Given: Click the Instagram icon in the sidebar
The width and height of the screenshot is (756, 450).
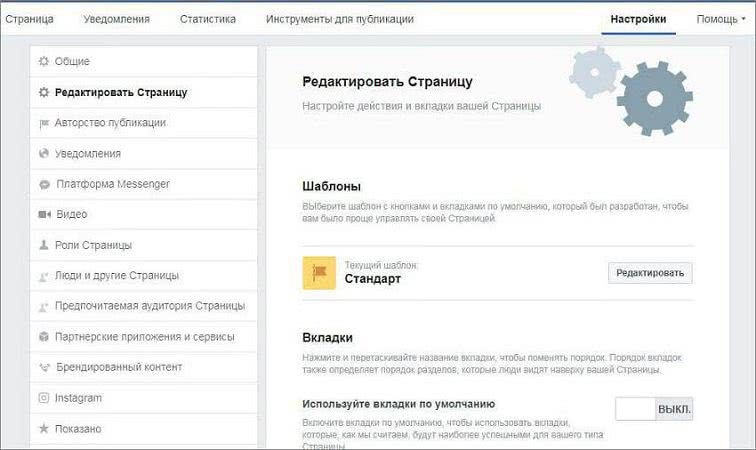Looking at the screenshot, I should [x=43, y=398].
